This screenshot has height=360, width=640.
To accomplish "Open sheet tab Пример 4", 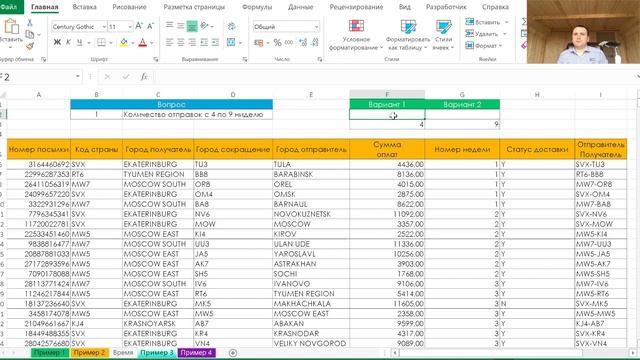I will point(196,353).
